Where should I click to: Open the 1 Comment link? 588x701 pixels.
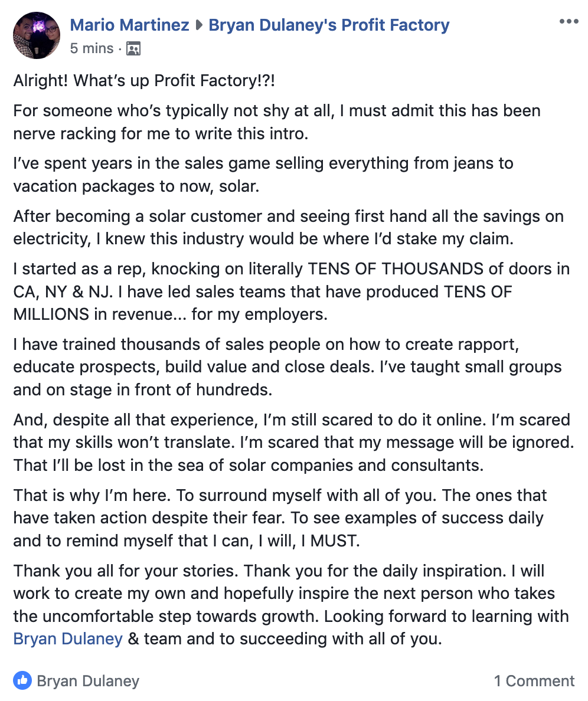pyautogui.click(x=534, y=681)
